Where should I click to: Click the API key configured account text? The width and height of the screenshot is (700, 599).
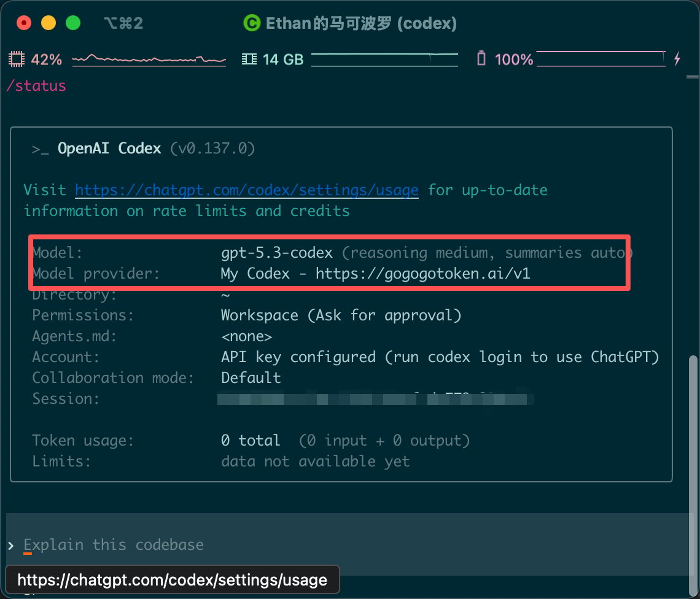tap(440, 357)
